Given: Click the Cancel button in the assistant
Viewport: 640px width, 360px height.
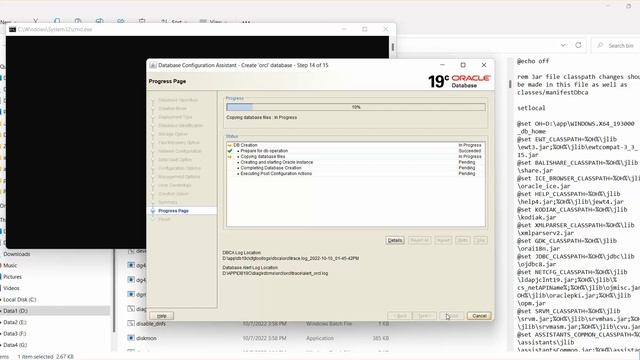Looking at the screenshot, I should pos(479,316).
